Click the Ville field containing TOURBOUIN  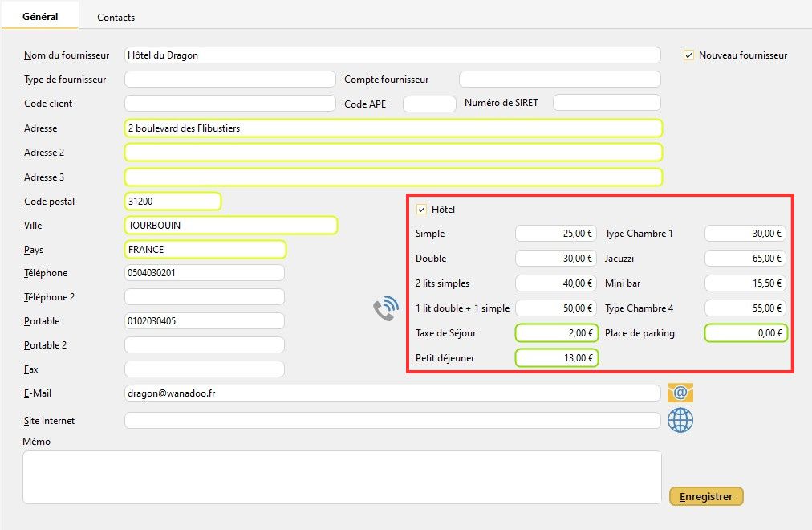point(230,226)
